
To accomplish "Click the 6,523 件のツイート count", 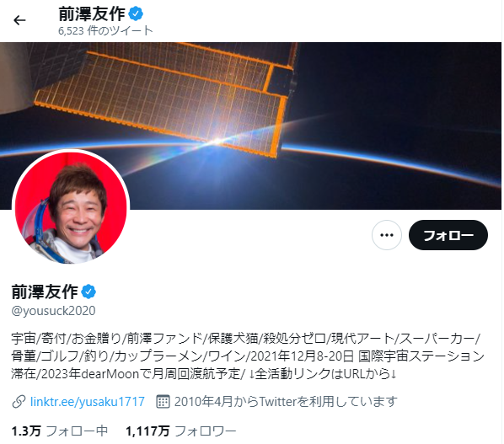I will [x=105, y=30].
